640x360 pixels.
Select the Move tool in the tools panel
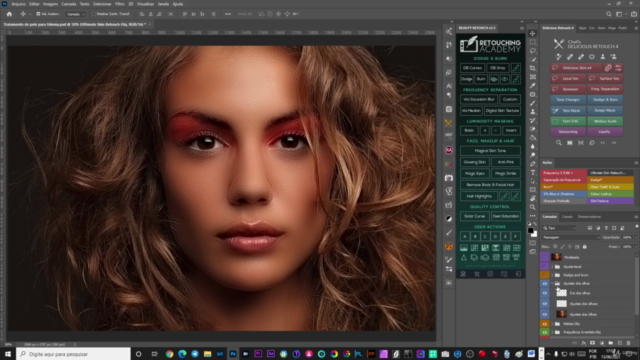tap(533, 33)
